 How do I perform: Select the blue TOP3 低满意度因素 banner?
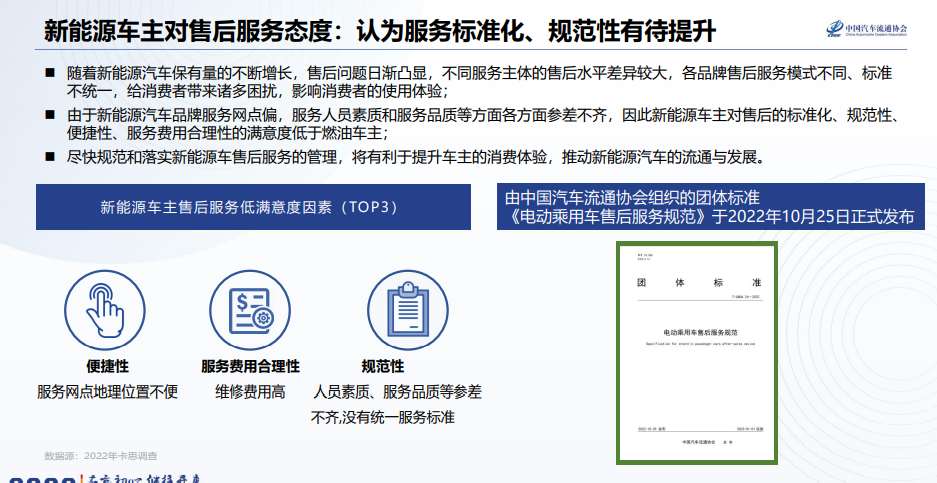click(248, 207)
